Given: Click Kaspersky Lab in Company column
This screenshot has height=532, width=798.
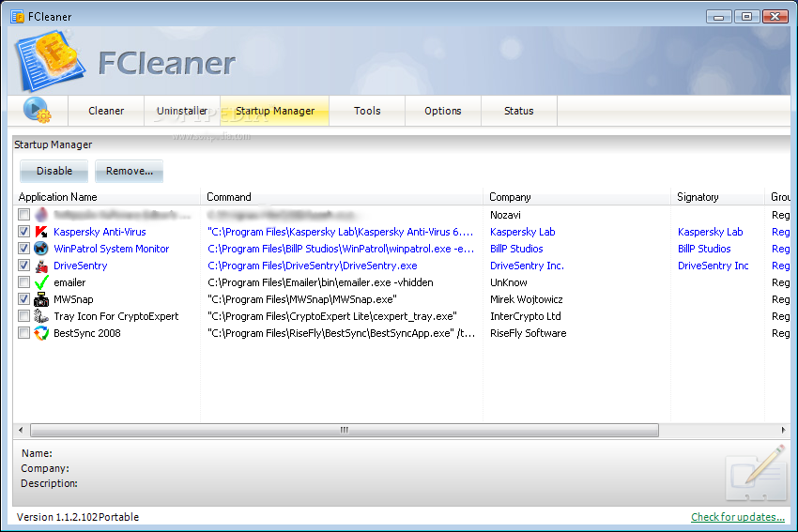Looking at the screenshot, I should tap(523, 232).
